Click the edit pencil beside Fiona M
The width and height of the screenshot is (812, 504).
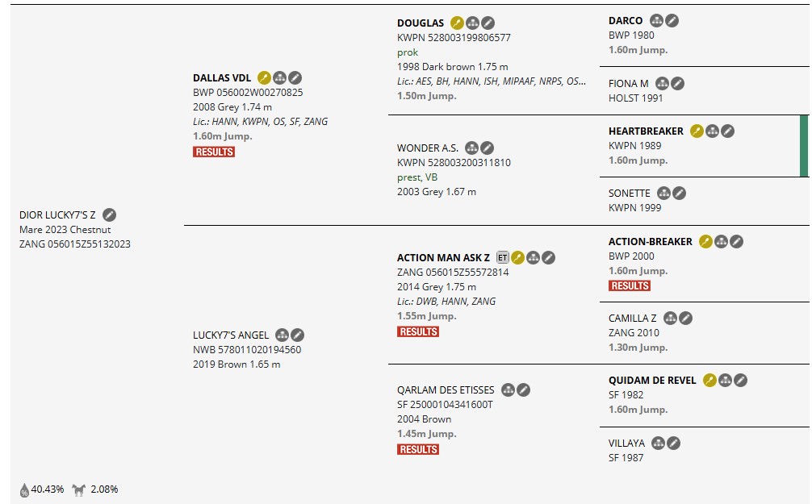tap(678, 83)
